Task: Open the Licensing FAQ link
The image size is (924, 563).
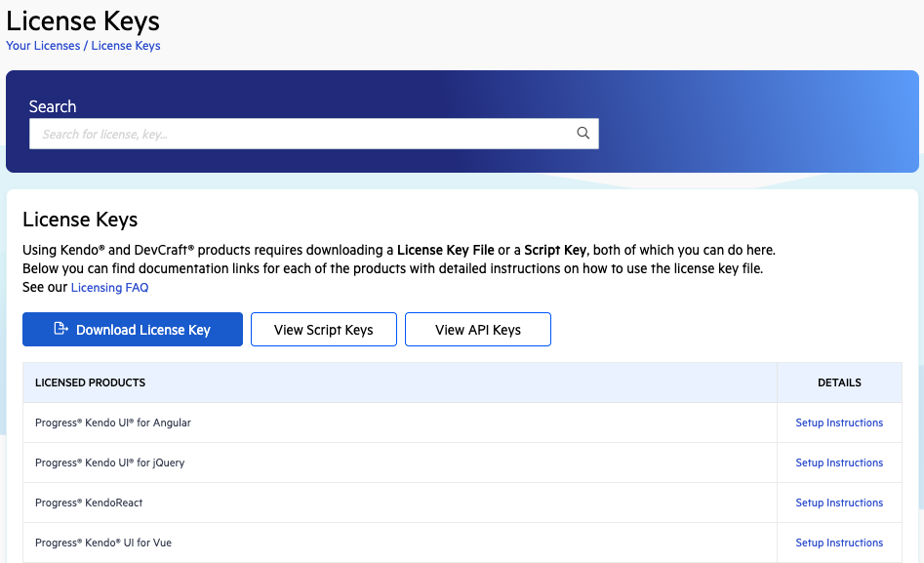Action: [108, 287]
